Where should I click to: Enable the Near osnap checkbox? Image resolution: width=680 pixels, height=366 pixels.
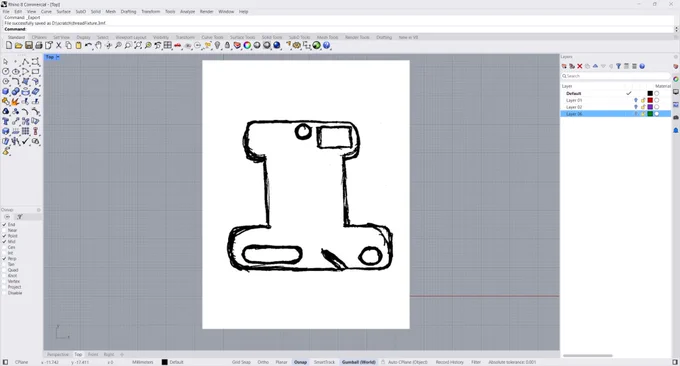(x=4, y=230)
